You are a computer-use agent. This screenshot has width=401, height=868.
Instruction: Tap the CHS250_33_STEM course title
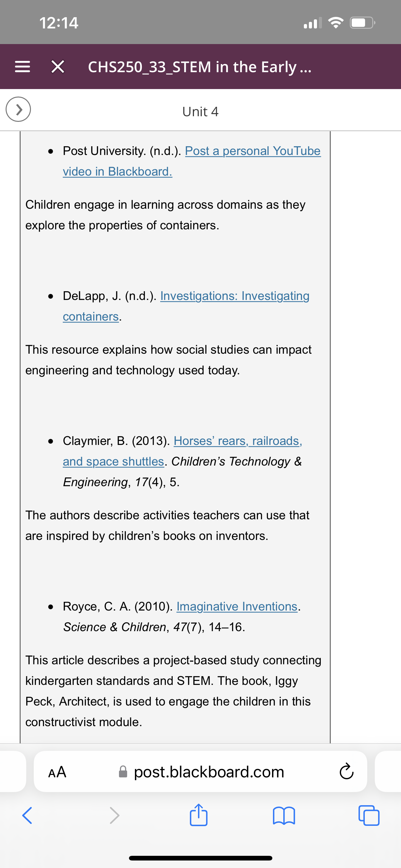pyautogui.click(x=200, y=67)
